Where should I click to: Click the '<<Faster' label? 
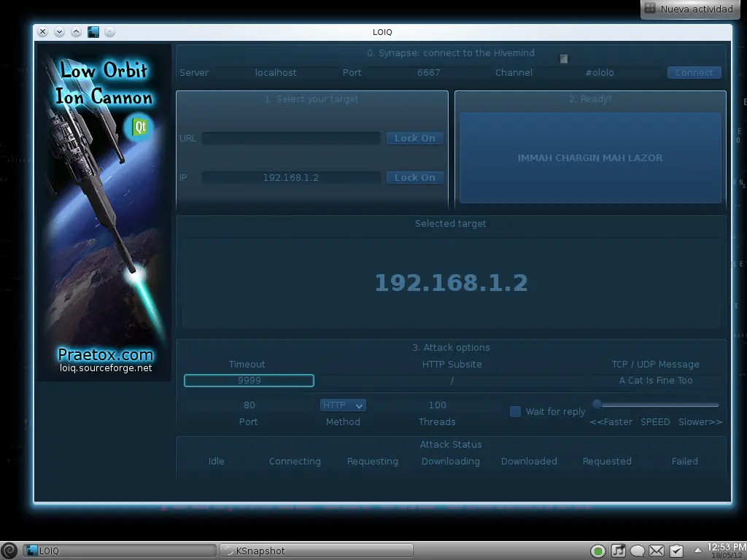pyautogui.click(x=611, y=422)
